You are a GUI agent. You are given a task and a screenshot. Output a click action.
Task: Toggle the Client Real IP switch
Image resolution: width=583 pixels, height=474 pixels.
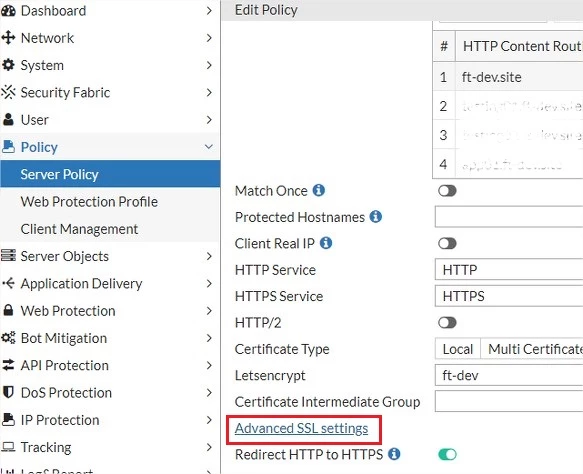click(447, 244)
